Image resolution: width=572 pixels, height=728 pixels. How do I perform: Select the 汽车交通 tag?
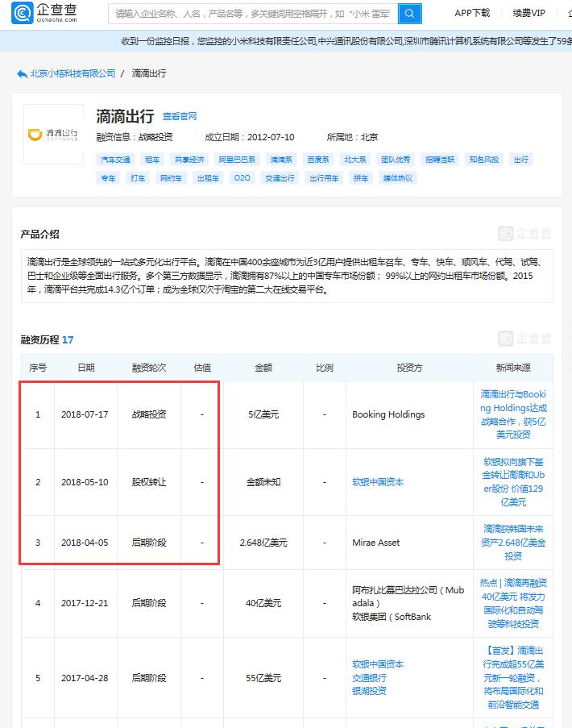(115, 160)
